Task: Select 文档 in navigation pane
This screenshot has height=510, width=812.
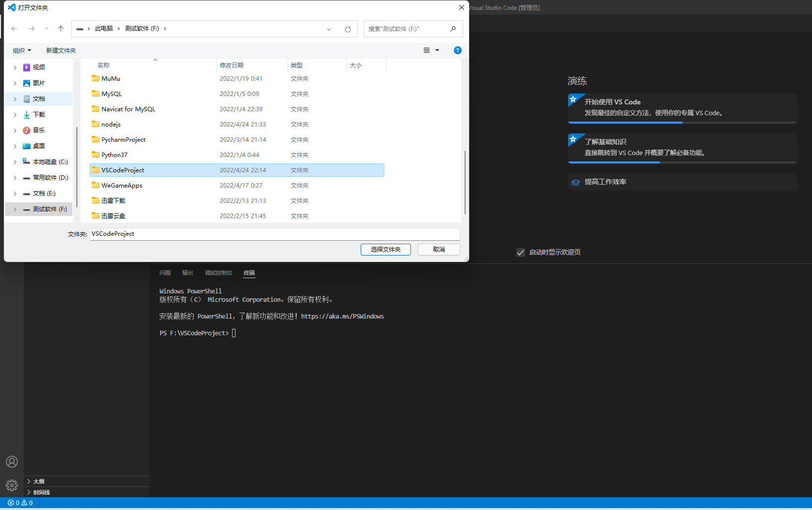Action: (x=39, y=99)
